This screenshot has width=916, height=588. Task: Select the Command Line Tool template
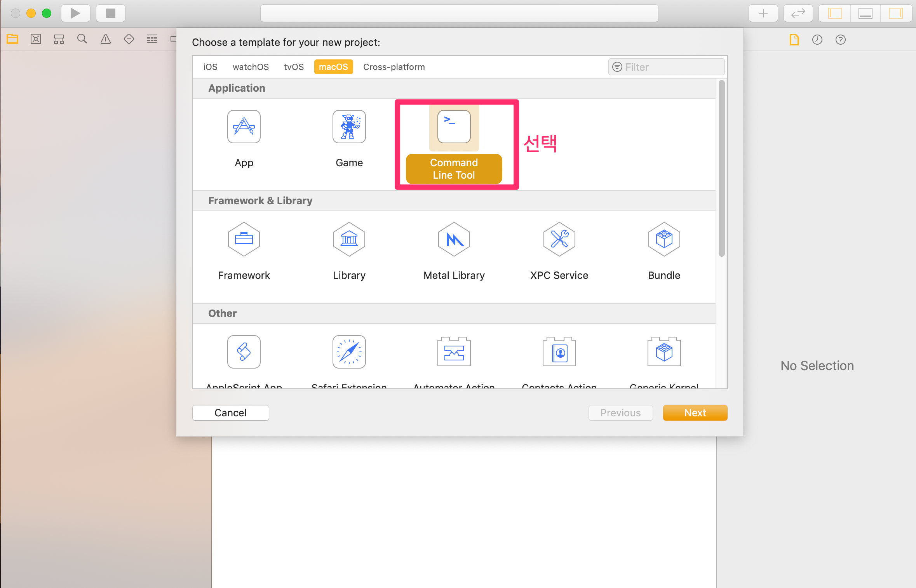click(x=454, y=127)
